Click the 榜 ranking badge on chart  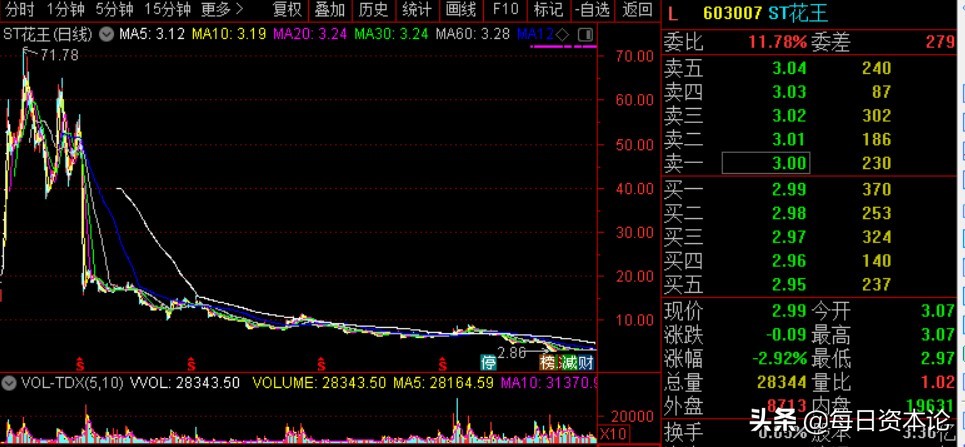click(547, 361)
